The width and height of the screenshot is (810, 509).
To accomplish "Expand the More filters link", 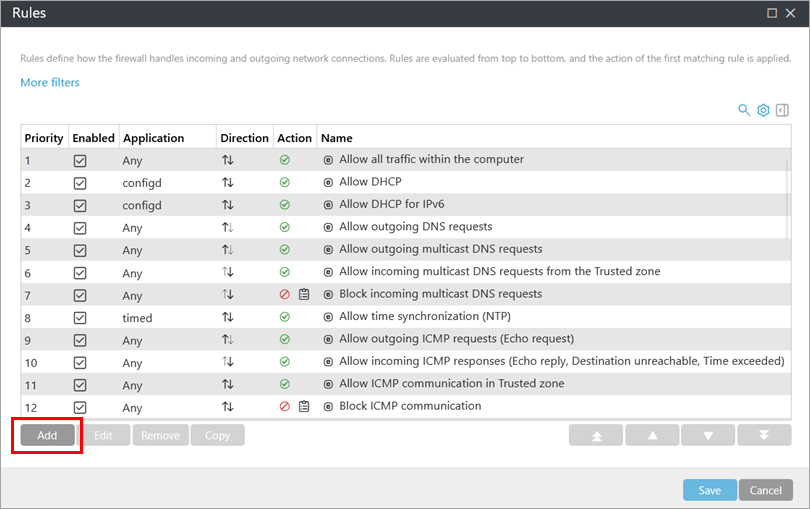I will [50, 83].
